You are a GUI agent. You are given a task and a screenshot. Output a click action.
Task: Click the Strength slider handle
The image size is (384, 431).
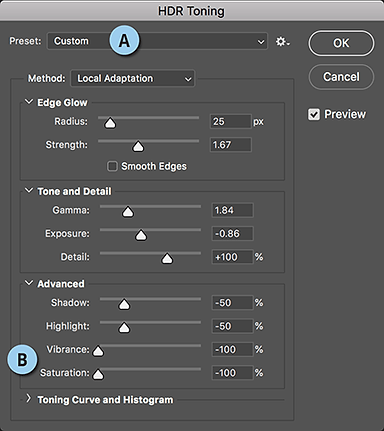click(x=138, y=146)
